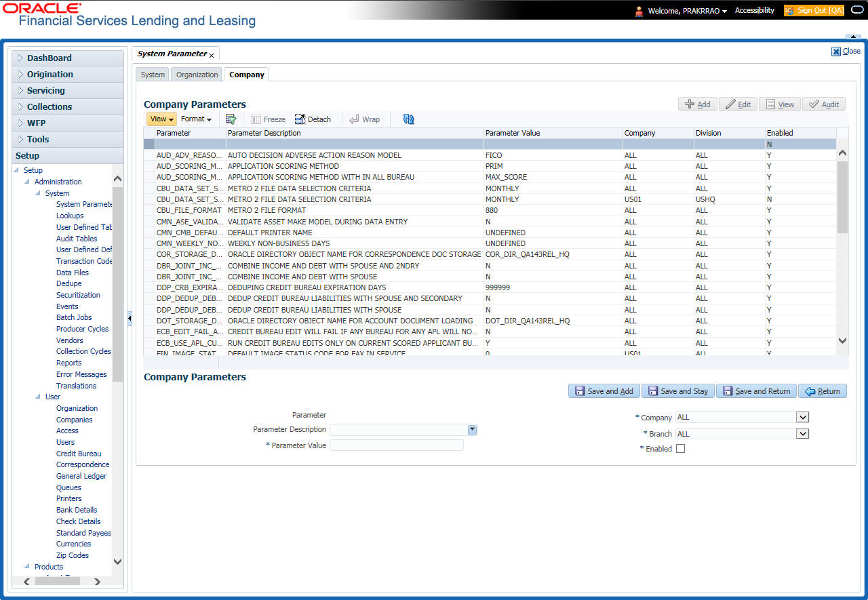This screenshot has width=868, height=600.
Task: Collapse the Administration tree node
Action: coord(28,182)
